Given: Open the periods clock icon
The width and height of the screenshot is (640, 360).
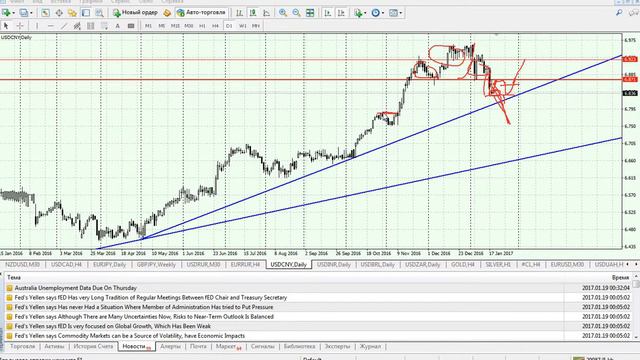Looking at the screenshot, I should coord(376,13).
